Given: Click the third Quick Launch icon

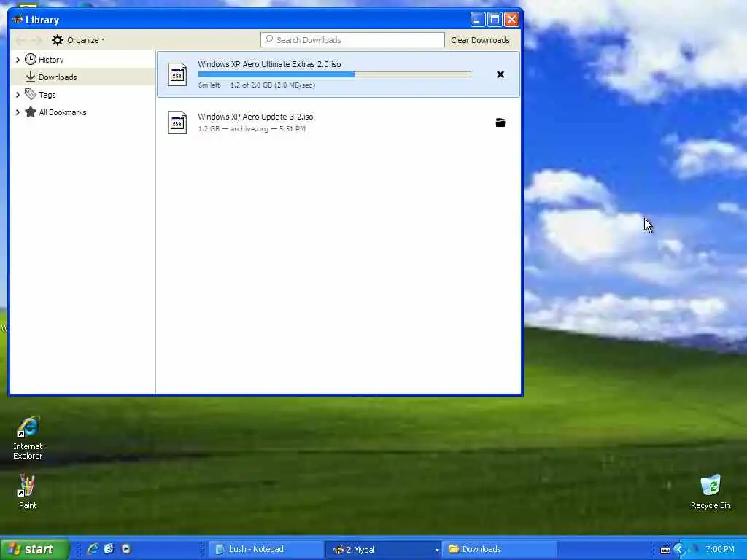Looking at the screenshot, I should tap(125, 549).
